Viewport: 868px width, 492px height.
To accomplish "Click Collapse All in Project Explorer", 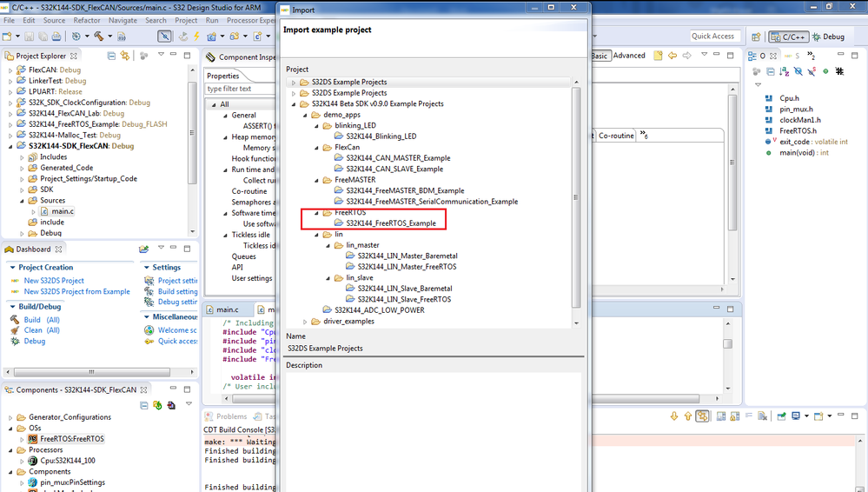I will (x=111, y=56).
